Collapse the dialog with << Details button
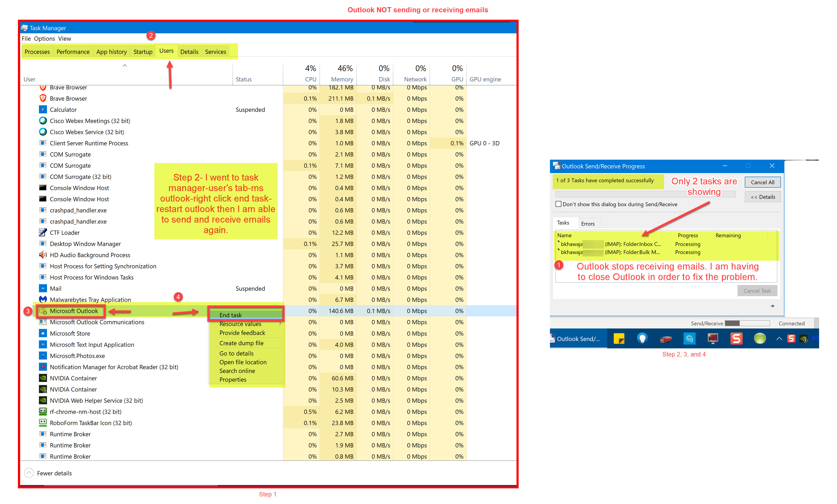 pyautogui.click(x=763, y=197)
